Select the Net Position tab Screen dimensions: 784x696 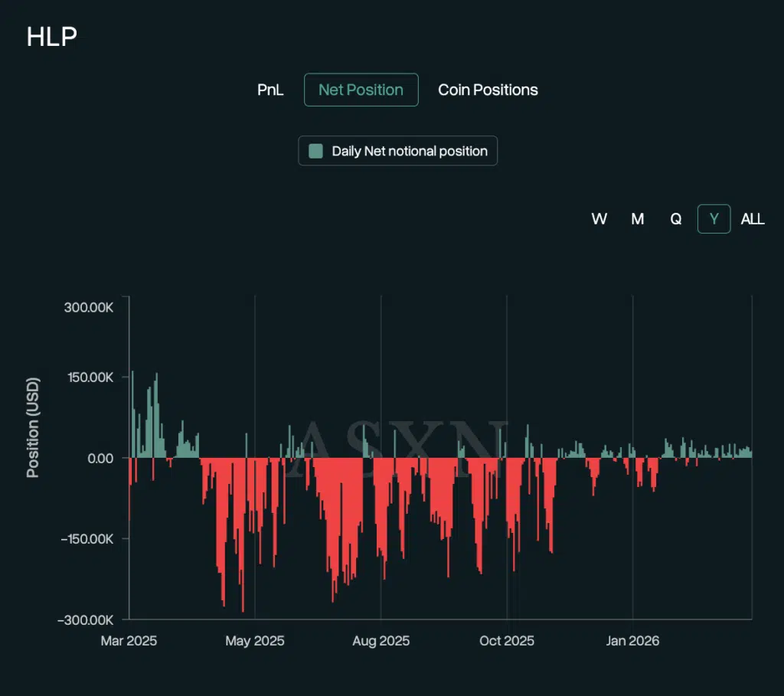click(361, 90)
